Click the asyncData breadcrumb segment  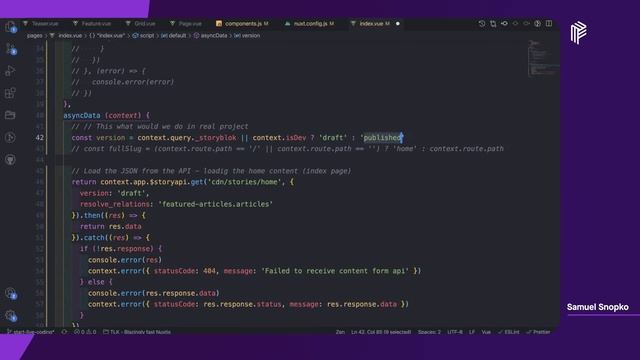(211, 36)
